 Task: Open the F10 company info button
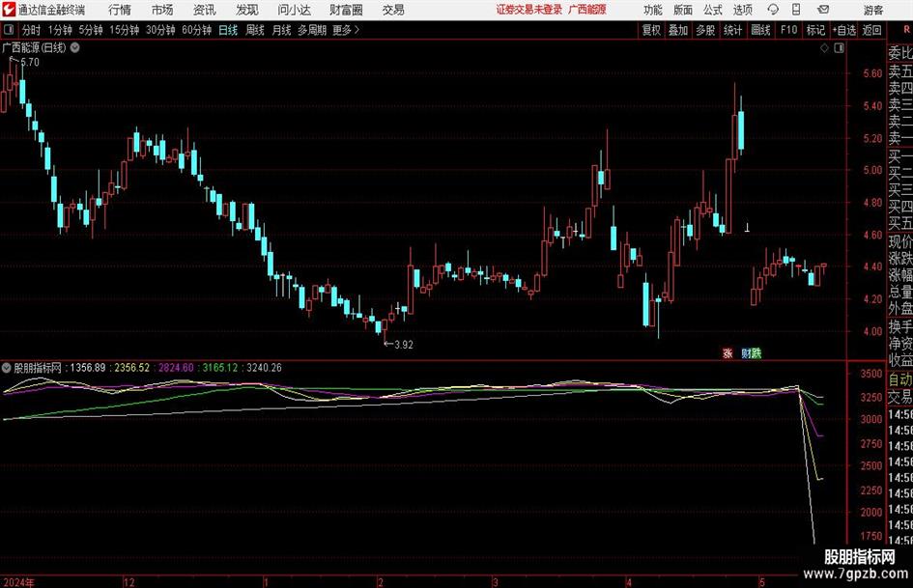[x=789, y=30]
